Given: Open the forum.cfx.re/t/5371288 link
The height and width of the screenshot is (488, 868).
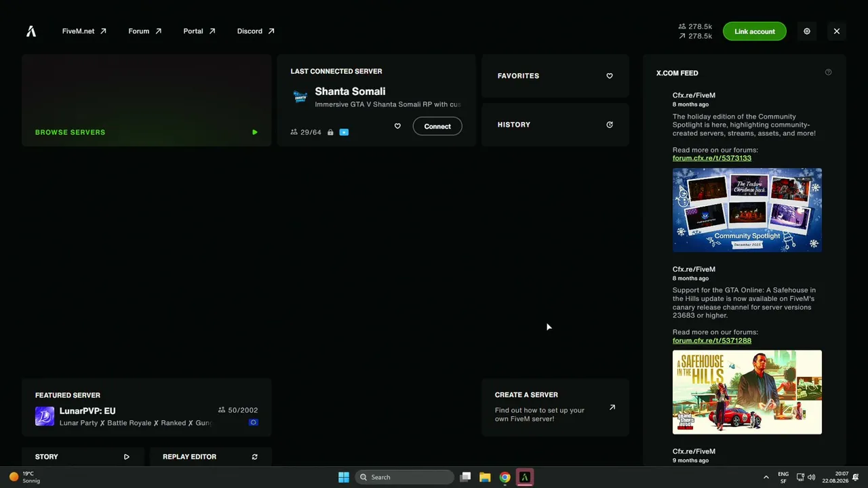Looking at the screenshot, I should click(x=712, y=340).
